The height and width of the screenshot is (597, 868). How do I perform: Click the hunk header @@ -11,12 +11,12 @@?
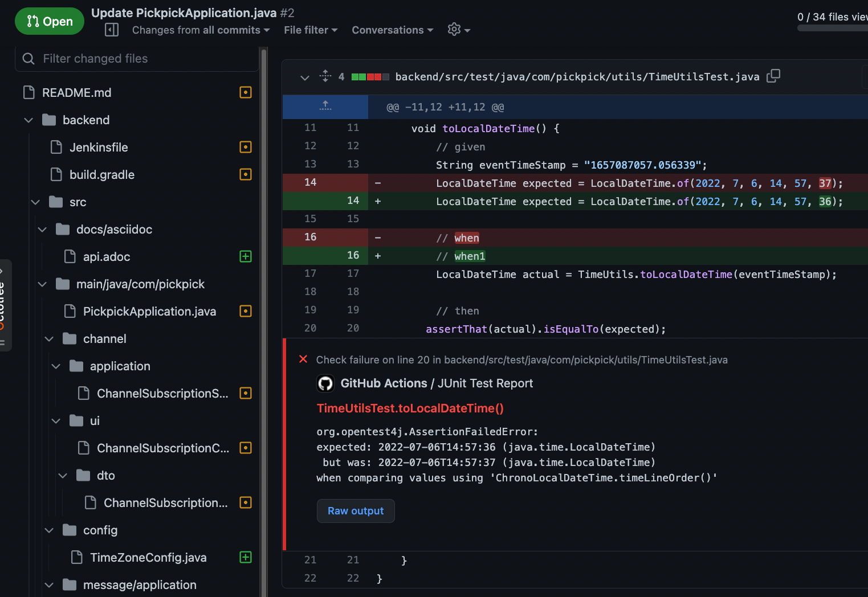[x=445, y=107]
